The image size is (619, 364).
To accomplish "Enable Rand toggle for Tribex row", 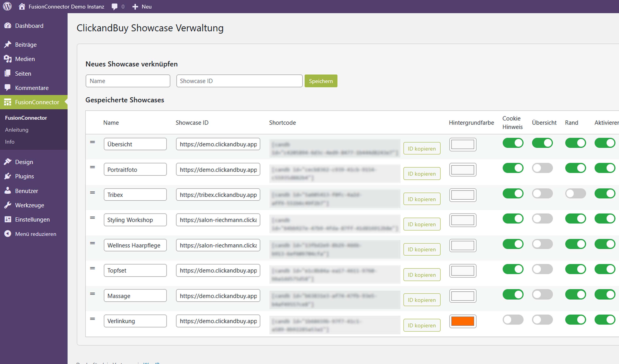I will coord(575,194).
